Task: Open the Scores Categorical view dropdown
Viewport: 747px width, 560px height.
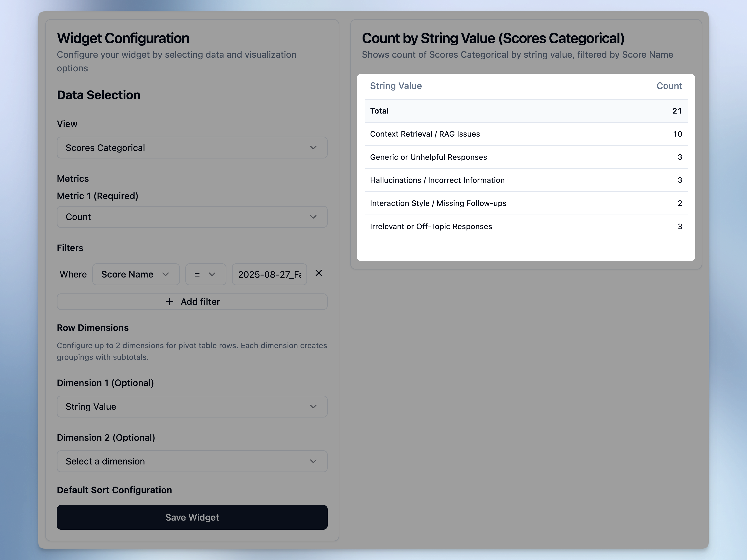Action: [x=192, y=148]
